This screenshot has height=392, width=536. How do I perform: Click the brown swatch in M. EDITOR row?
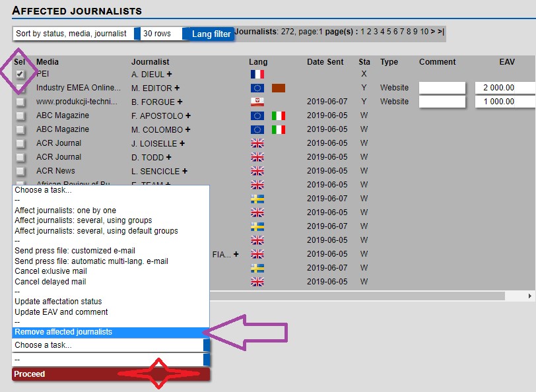[279, 88]
